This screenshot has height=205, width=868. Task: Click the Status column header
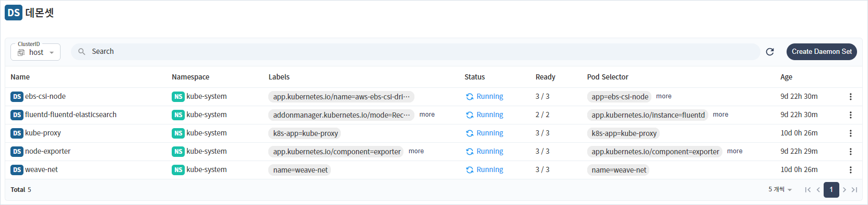click(474, 77)
